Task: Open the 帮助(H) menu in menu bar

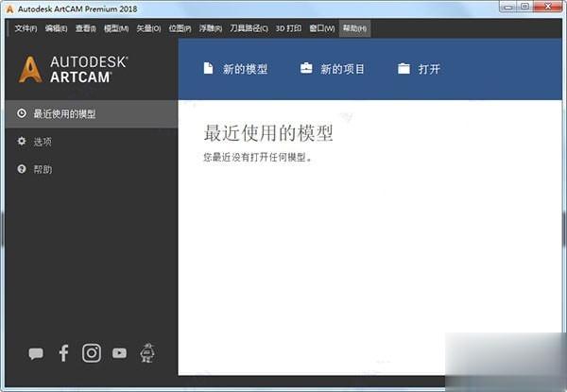Action: click(354, 28)
